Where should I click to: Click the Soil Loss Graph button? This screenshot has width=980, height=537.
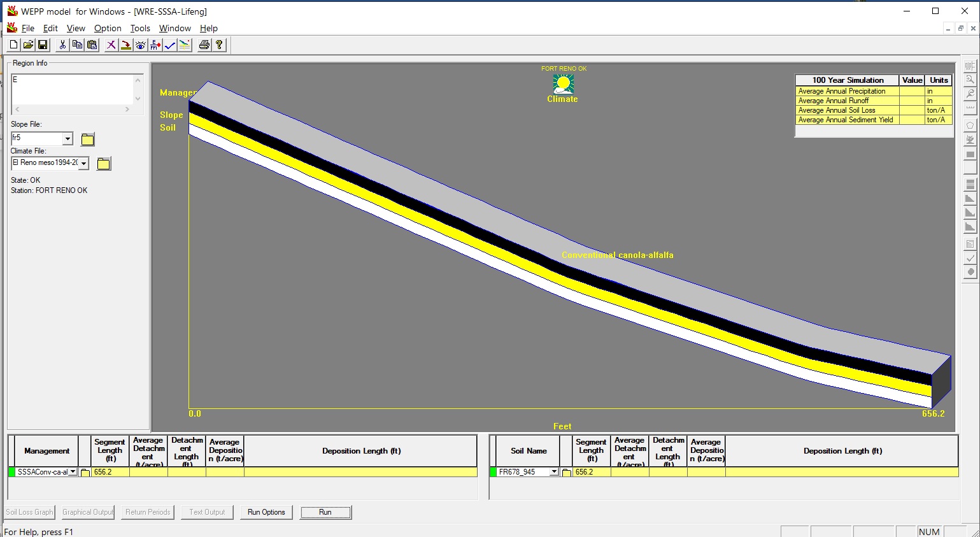coord(29,512)
